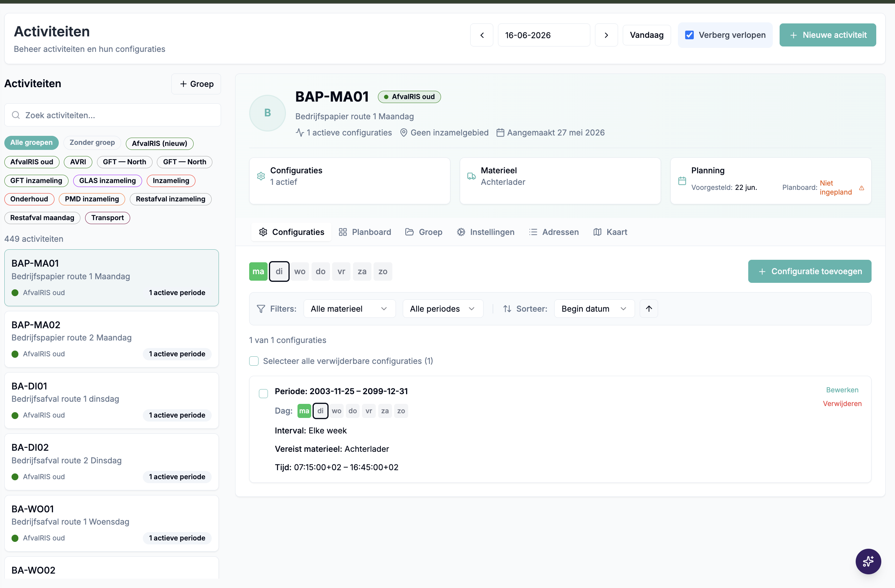Toggle the Verberg verlopen checkbox
The image size is (895, 588).
(x=689, y=35)
